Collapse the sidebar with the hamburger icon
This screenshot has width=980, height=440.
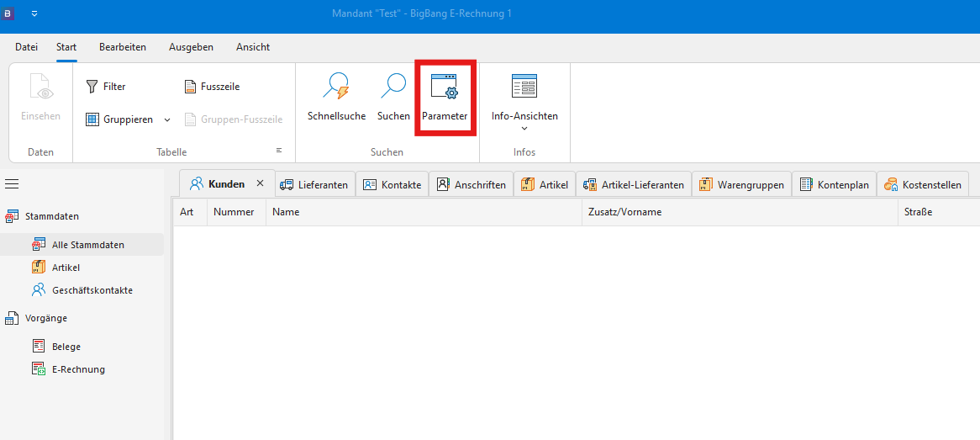click(12, 184)
